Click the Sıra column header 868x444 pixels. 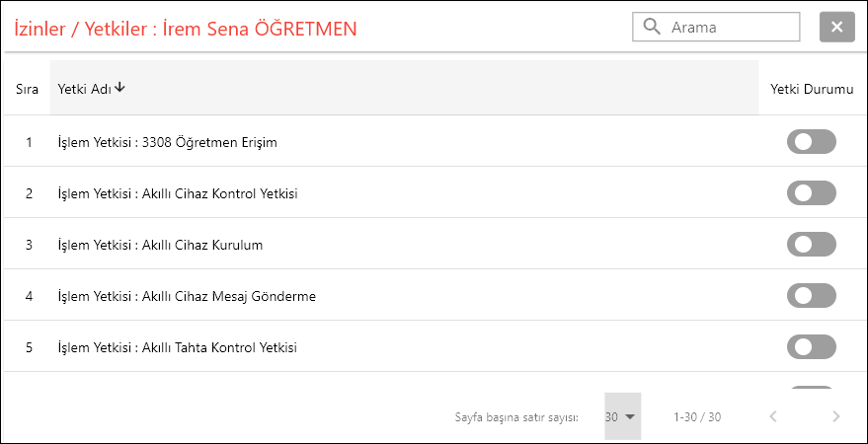(x=27, y=89)
